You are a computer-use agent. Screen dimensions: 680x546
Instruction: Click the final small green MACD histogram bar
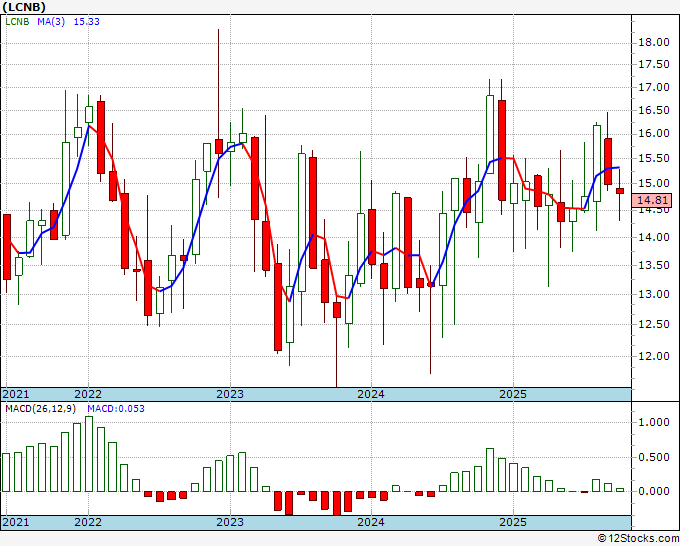[620, 490]
